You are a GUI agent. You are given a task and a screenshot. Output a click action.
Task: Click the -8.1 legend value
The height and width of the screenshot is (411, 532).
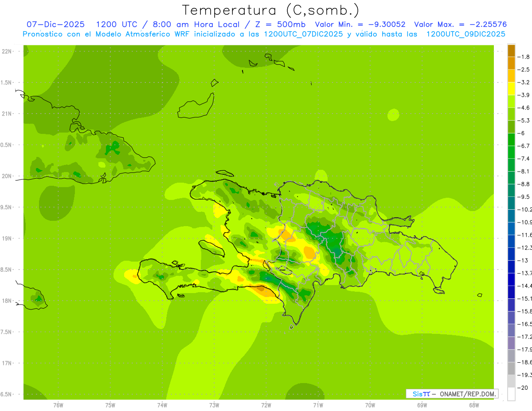click(524, 171)
